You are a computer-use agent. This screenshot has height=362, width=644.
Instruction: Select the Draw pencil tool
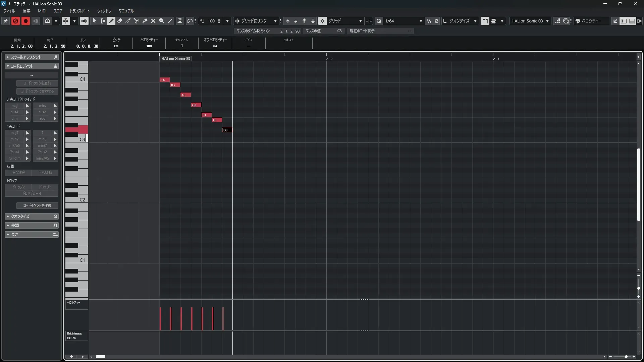111,21
